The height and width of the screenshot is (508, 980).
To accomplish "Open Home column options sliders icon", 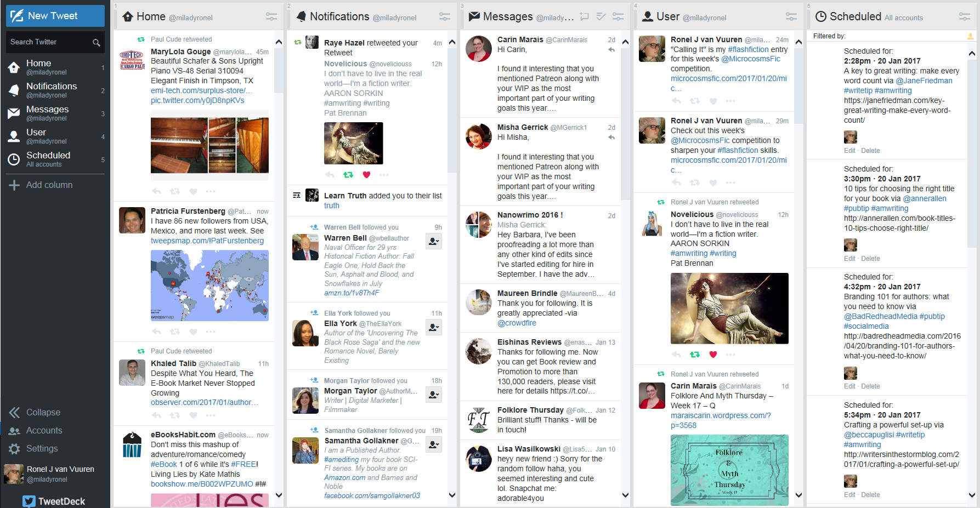I will [271, 17].
